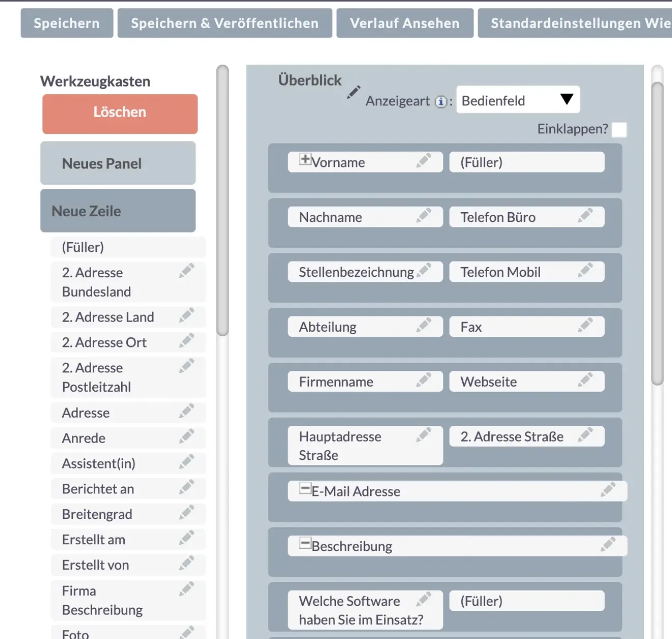Click the Speichern button
This screenshot has height=639, width=672.
pos(67,22)
